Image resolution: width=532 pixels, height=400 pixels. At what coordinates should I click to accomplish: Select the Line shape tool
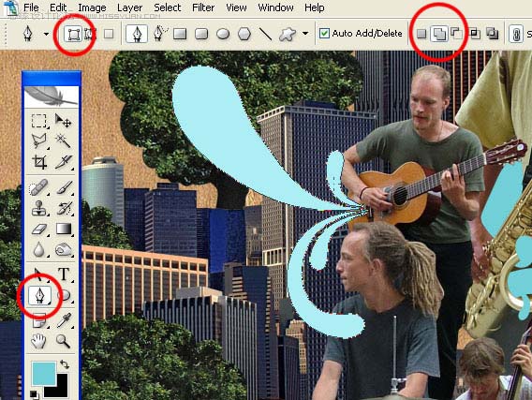[x=265, y=34]
